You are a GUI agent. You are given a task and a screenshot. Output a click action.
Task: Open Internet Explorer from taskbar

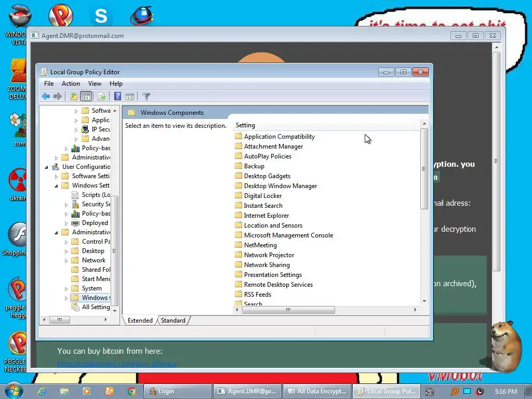[42, 391]
